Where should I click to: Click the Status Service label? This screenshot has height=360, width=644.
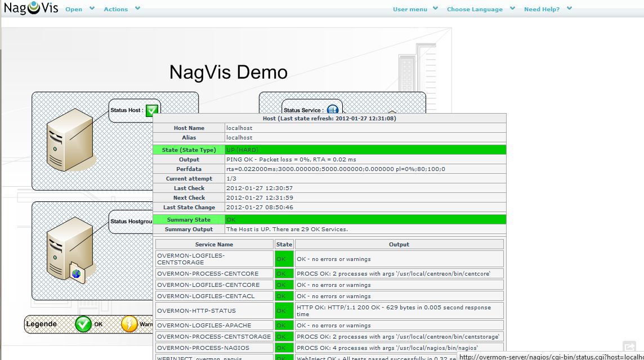coord(303,110)
